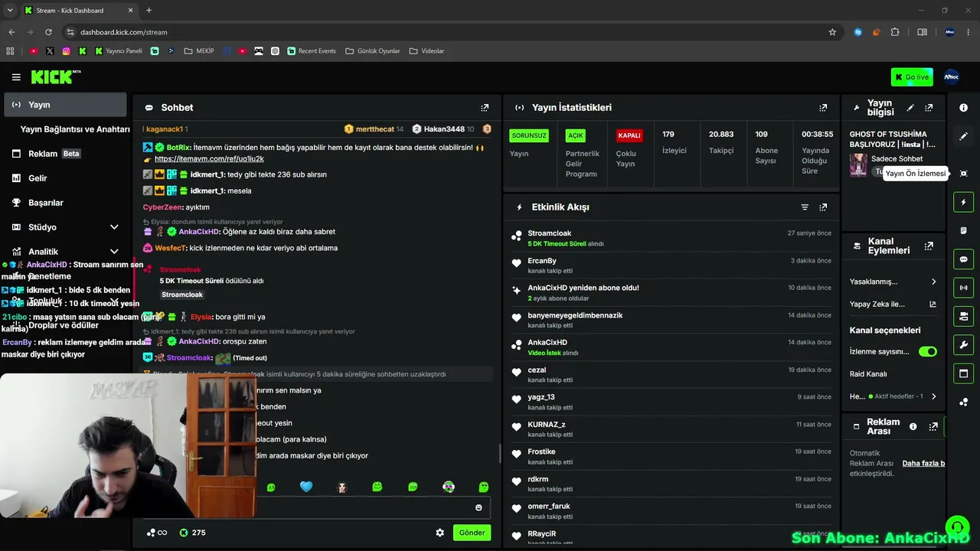Screen dimensions: 980x551
Task: Open the Chrome three-dot menu
Action: [970, 32]
